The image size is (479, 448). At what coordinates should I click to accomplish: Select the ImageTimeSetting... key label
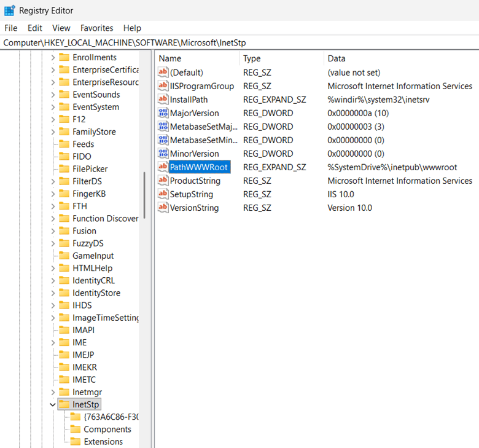(106, 318)
